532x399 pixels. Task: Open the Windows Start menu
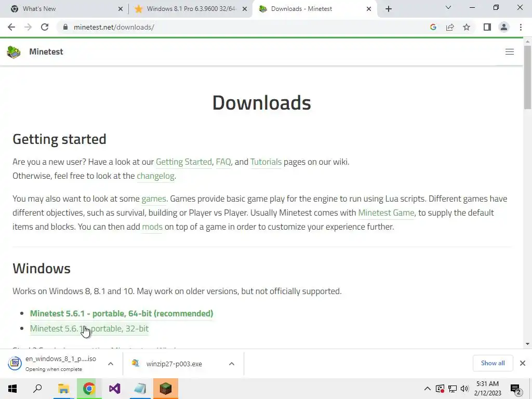click(x=12, y=389)
